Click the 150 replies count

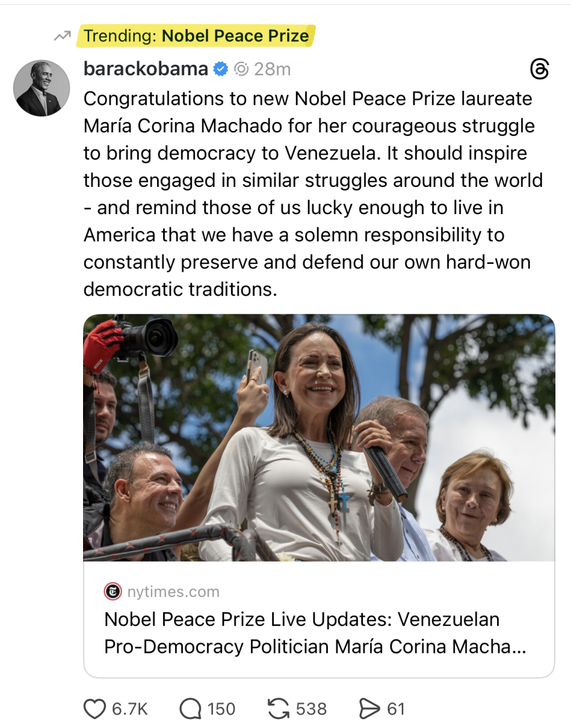(x=221, y=709)
